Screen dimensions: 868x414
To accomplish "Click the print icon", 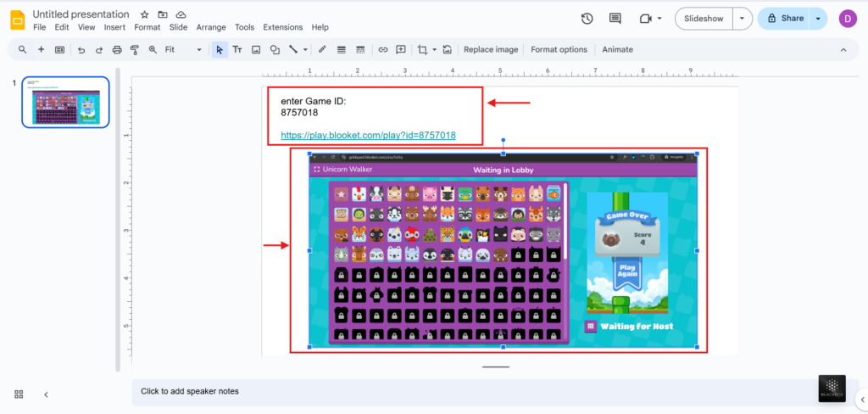I will pos(117,50).
